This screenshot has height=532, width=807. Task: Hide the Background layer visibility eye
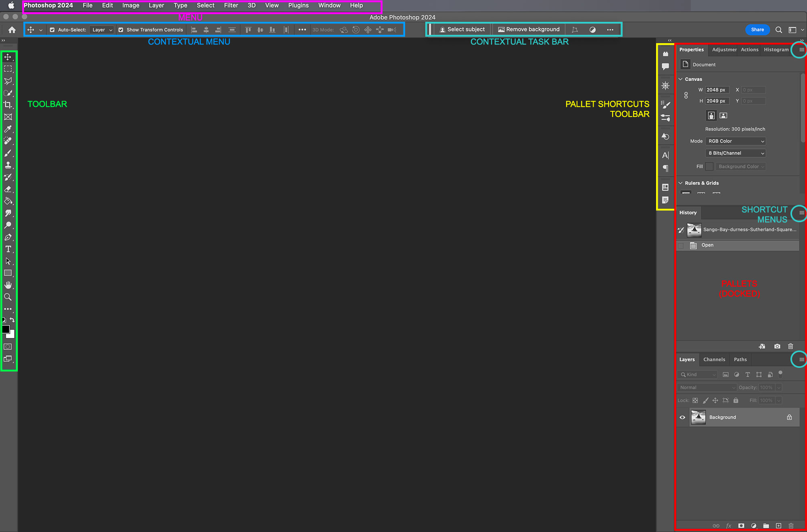coord(682,417)
